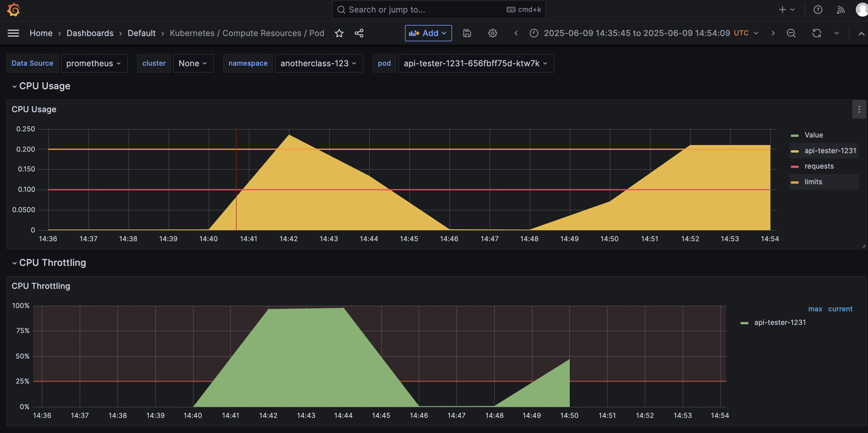Screen dimensions: 868x433
Task: Open the prometheus data source dropdown
Action: [x=94, y=63]
